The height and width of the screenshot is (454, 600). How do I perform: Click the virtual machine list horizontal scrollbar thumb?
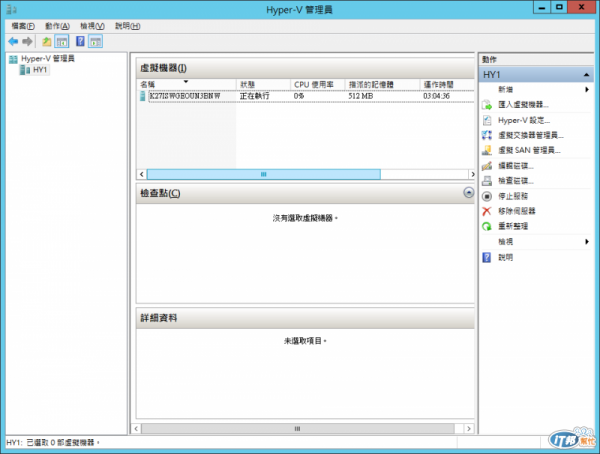(x=264, y=175)
